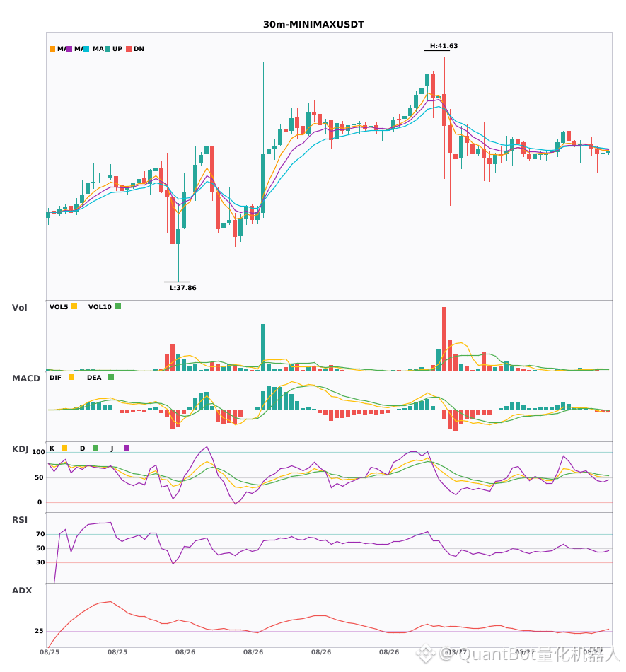The image size is (626, 672).
Task: Click the chart title 30m-MINIMAXUSDT
Action: tap(313, 25)
